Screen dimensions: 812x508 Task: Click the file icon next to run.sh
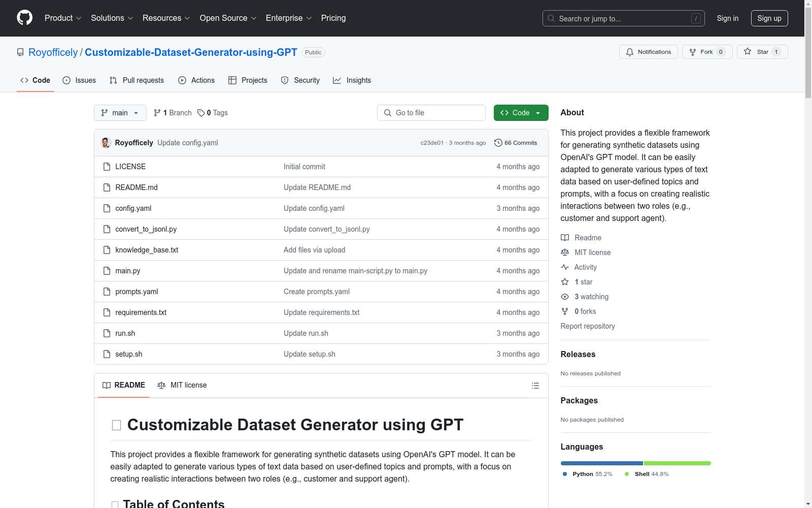click(x=107, y=333)
